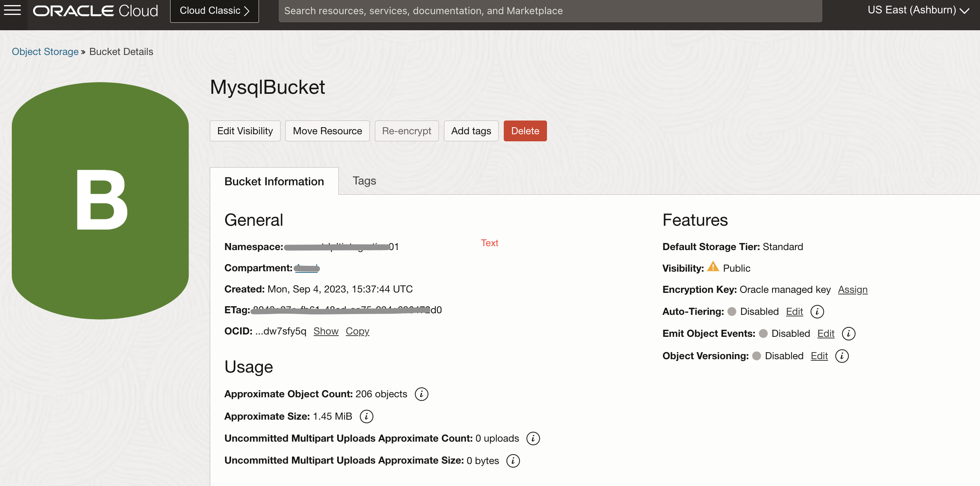
Task: Go to Object Storage breadcrumb link
Action: pyautogui.click(x=45, y=51)
